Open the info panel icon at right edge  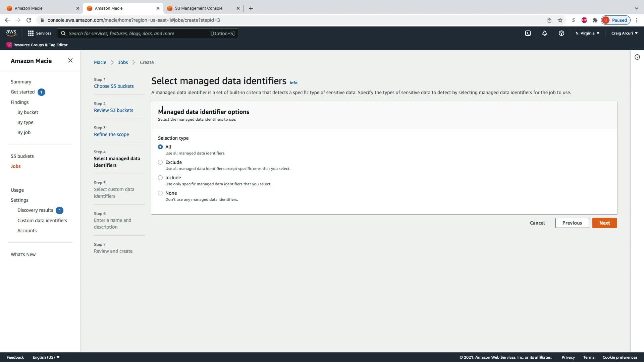point(637,57)
